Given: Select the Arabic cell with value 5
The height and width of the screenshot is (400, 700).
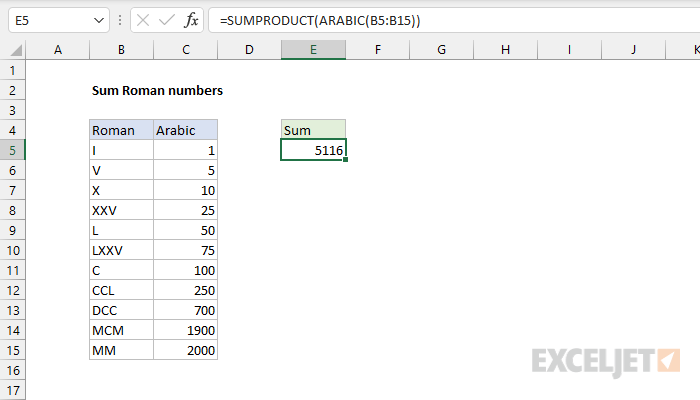Looking at the screenshot, I should (x=186, y=171).
